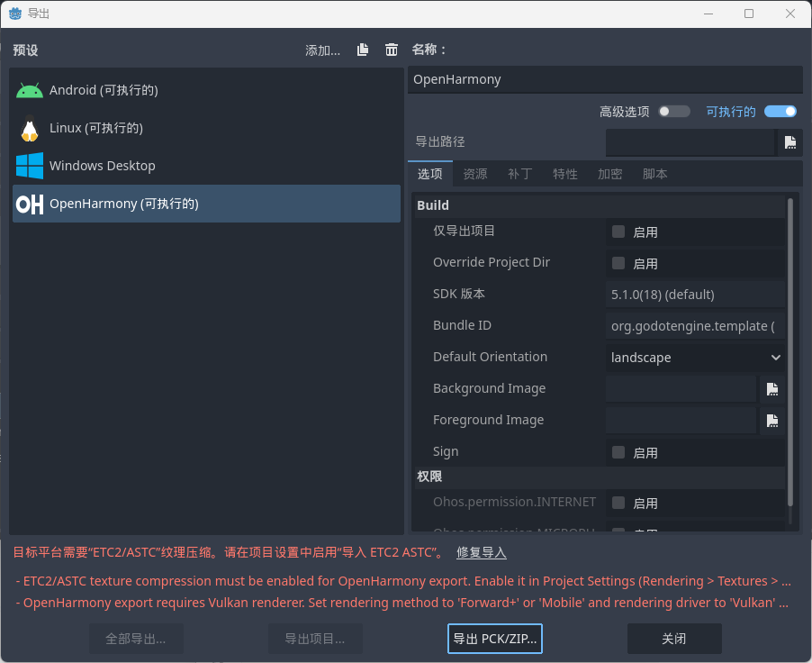Viewport: 812px width, 663px height.
Task: Toggle the 高级选项 advanced options switch
Action: point(673,112)
